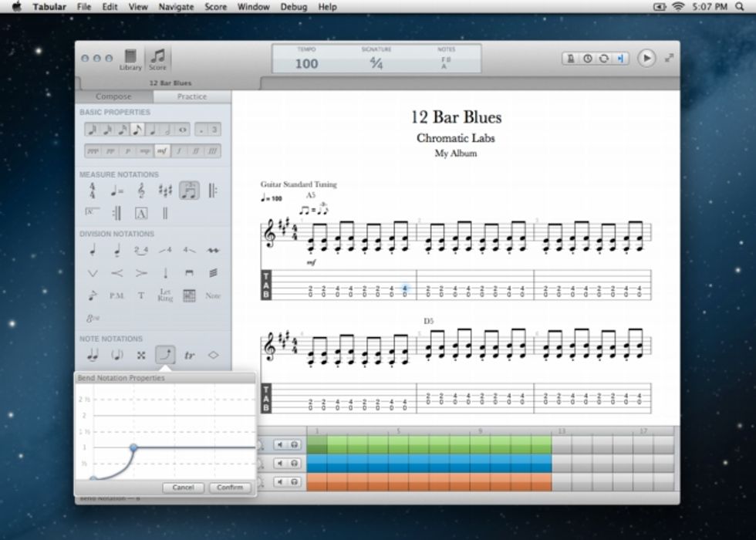This screenshot has width=756, height=540.
Task: Add a double barline notation
Action: (x=165, y=213)
